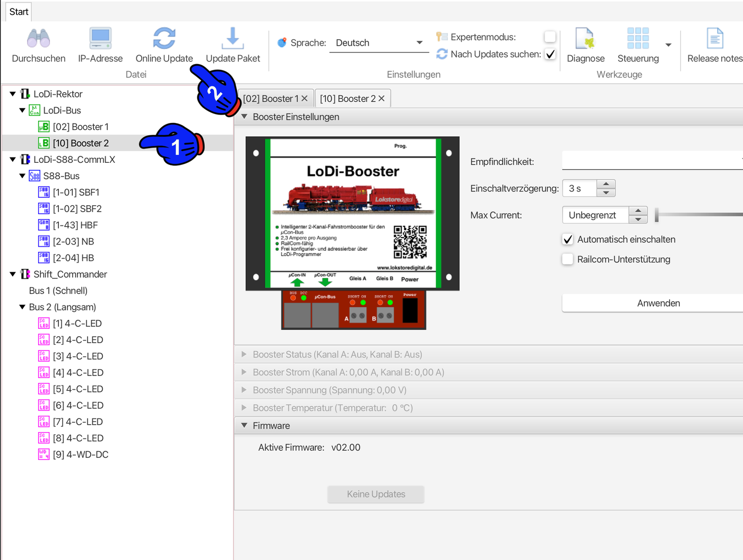Screen dimensions: 743x560
Task: Expand the Booster Temperatur section
Action: (244, 408)
